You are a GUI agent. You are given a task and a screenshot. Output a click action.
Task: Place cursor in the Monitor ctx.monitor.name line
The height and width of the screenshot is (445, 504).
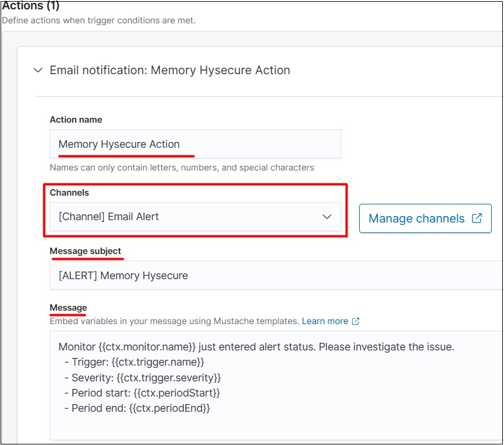[256, 347]
